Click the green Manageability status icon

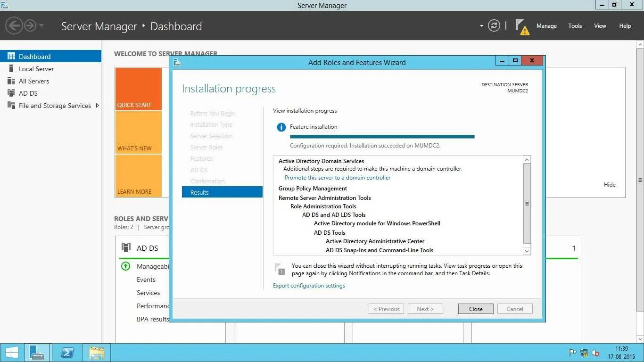click(125, 266)
